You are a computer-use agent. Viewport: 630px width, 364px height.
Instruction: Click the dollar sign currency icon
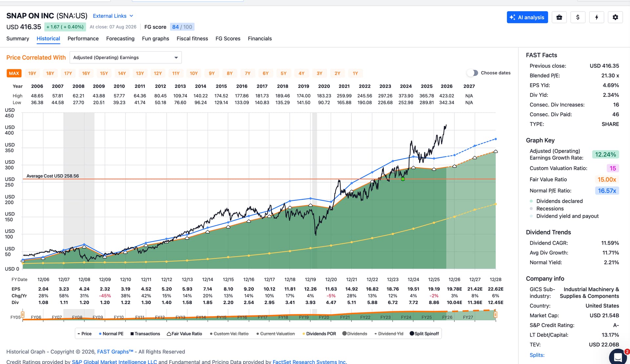(x=578, y=17)
